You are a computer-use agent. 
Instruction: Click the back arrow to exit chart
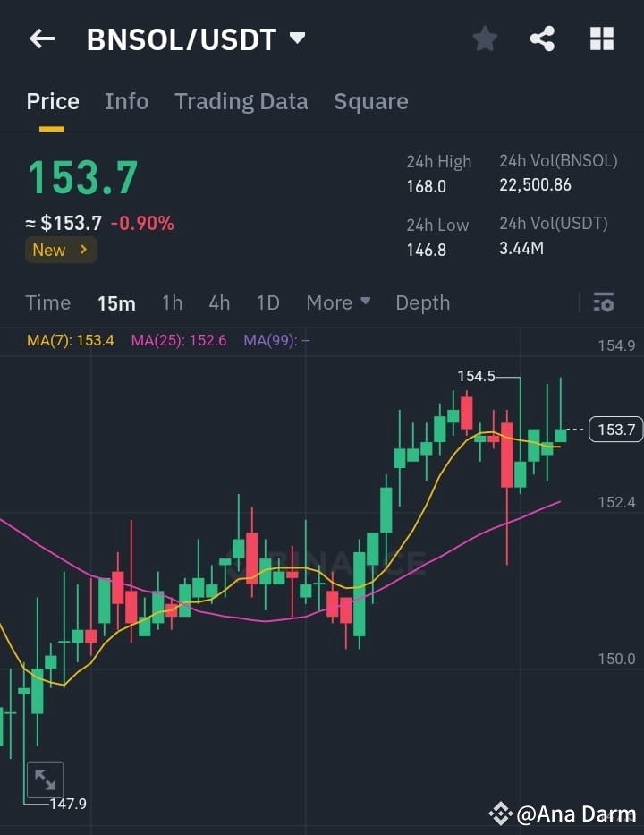coord(41,38)
